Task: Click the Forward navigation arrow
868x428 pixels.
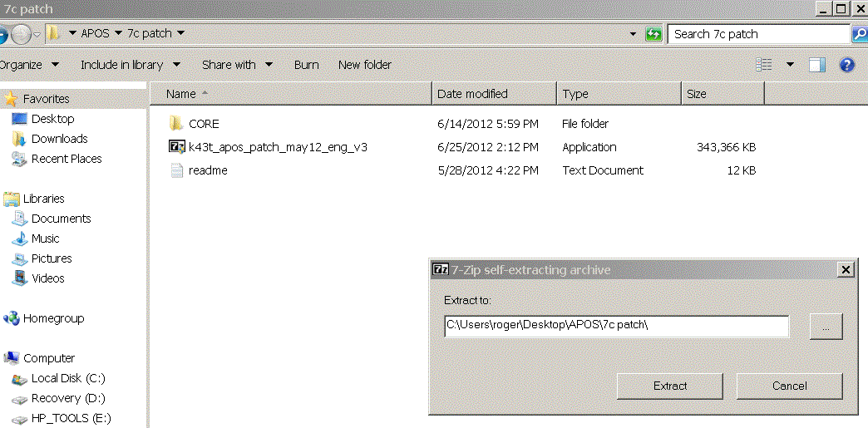Action: point(22,35)
